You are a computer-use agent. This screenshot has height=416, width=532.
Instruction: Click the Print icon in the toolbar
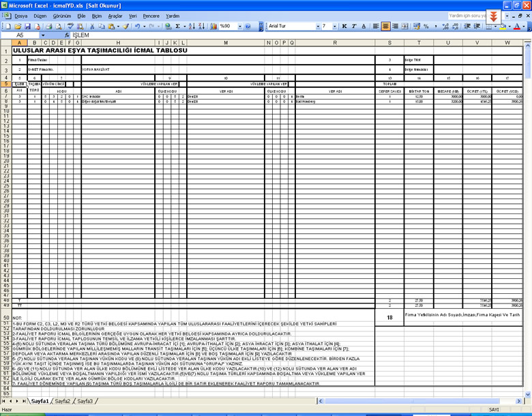tap(49, 26)
